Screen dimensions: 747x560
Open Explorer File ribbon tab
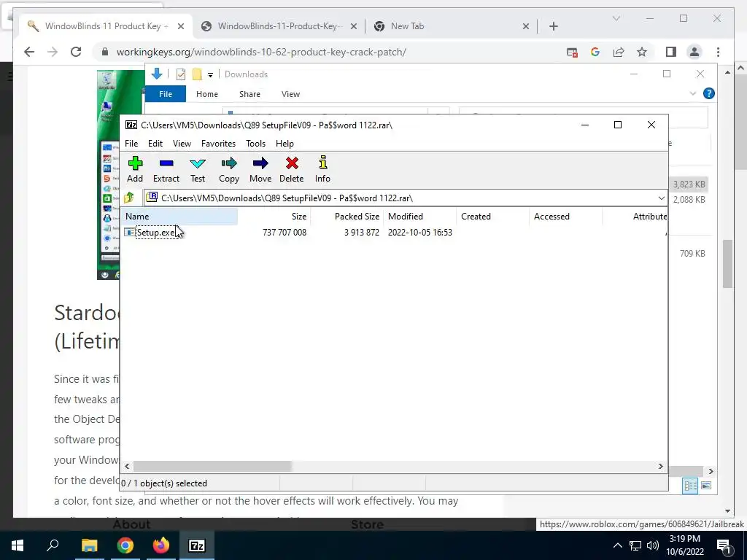click(166, 94)
